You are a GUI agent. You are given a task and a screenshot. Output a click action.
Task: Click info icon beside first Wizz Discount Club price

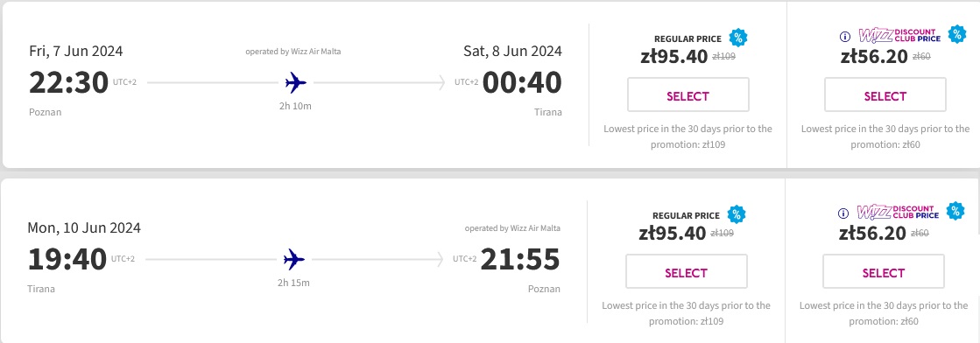point(845,36)
